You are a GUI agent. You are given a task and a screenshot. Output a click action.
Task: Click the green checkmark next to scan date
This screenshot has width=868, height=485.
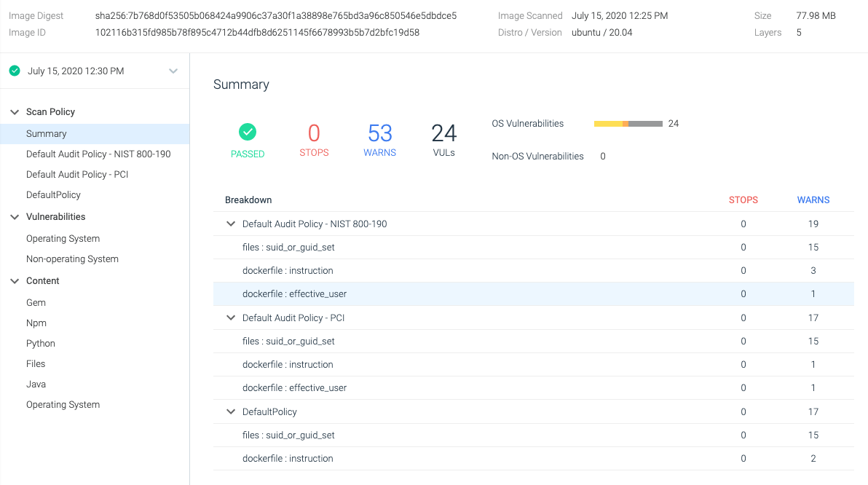pyautogui.click(x=15, y=71)
